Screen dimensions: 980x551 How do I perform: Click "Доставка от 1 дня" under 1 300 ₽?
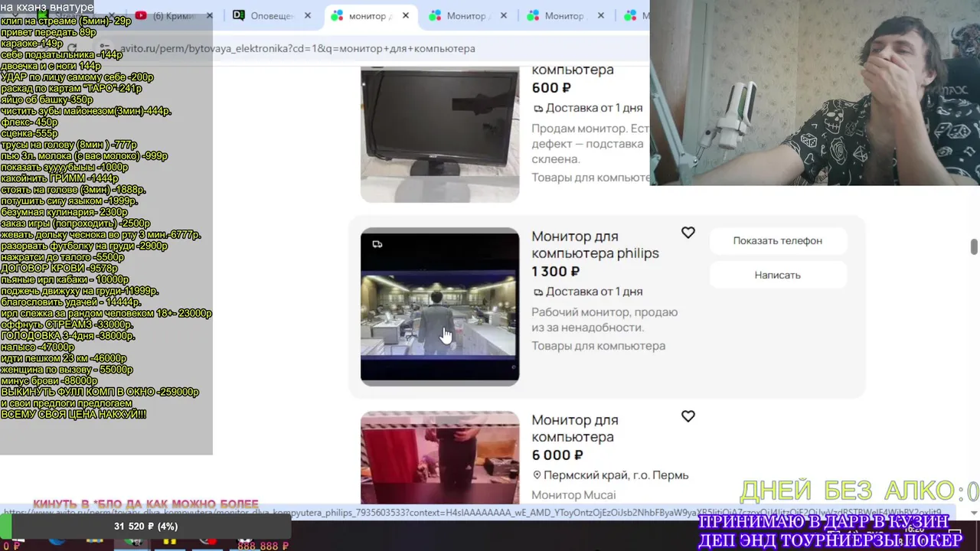click(x=594, y=292)
